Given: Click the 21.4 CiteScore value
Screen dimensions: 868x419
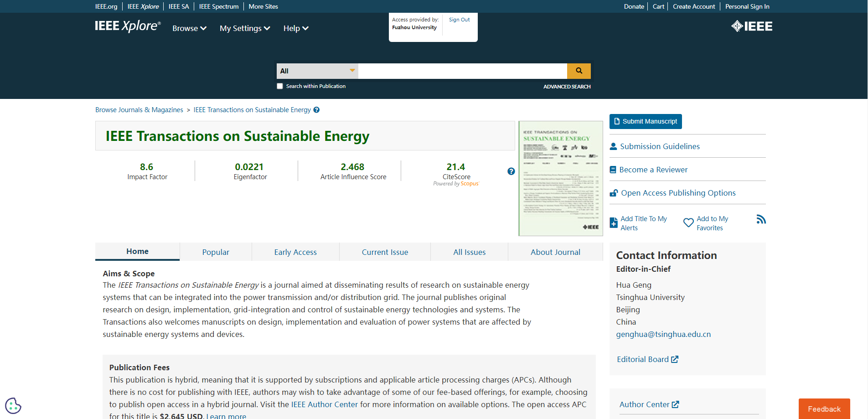Looking at the screenshot, I should click(x=456, y=167).
